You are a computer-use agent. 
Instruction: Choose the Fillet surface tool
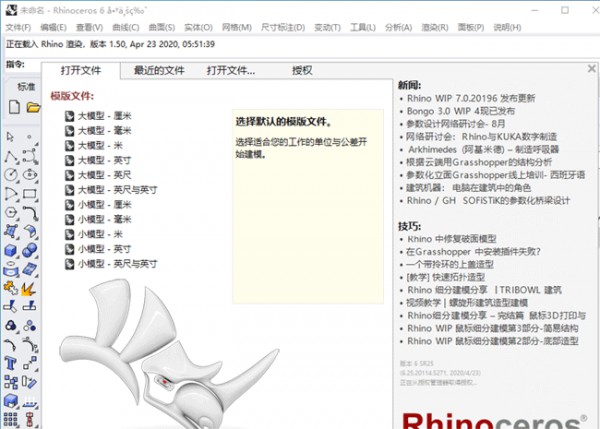pos(30,231)
